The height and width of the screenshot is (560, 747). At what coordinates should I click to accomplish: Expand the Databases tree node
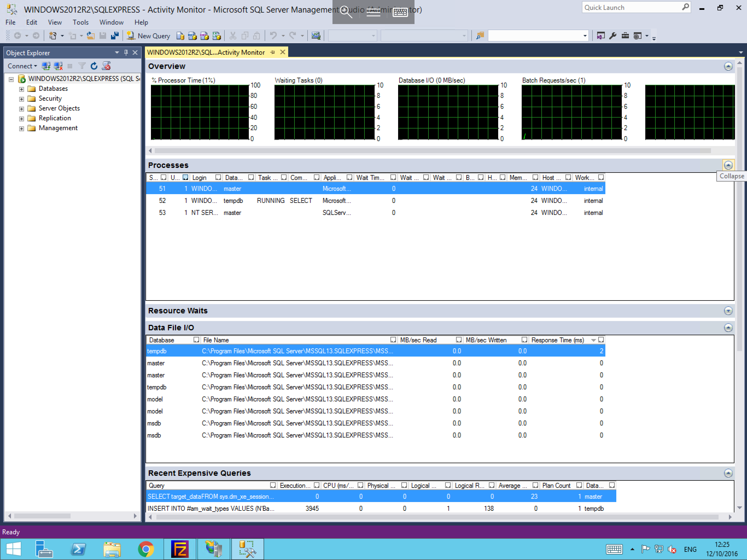point(21,89)
